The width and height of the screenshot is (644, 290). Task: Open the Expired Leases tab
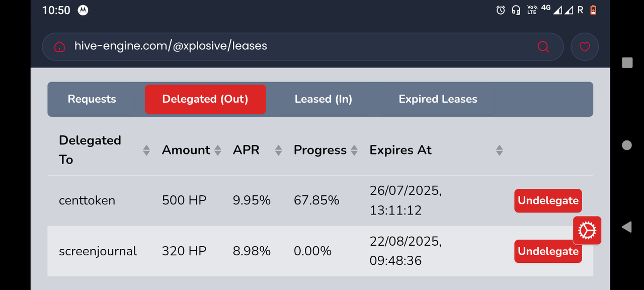[438, 99]
